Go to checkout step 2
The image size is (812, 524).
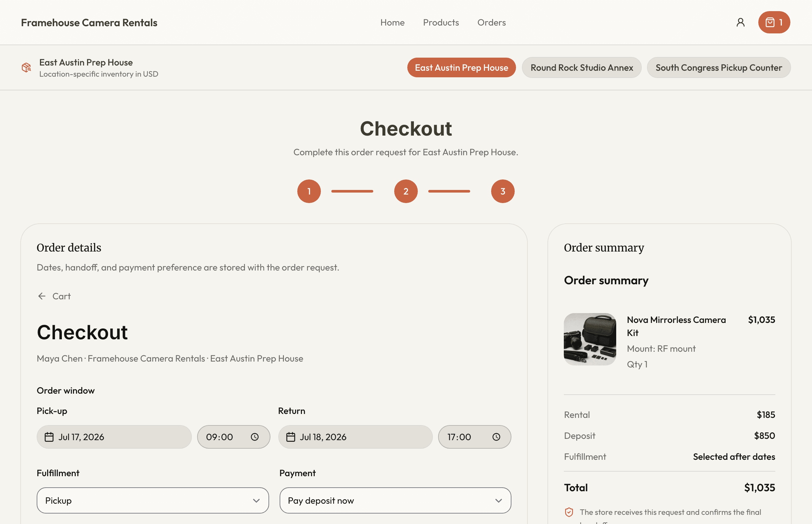click(406, 191)
